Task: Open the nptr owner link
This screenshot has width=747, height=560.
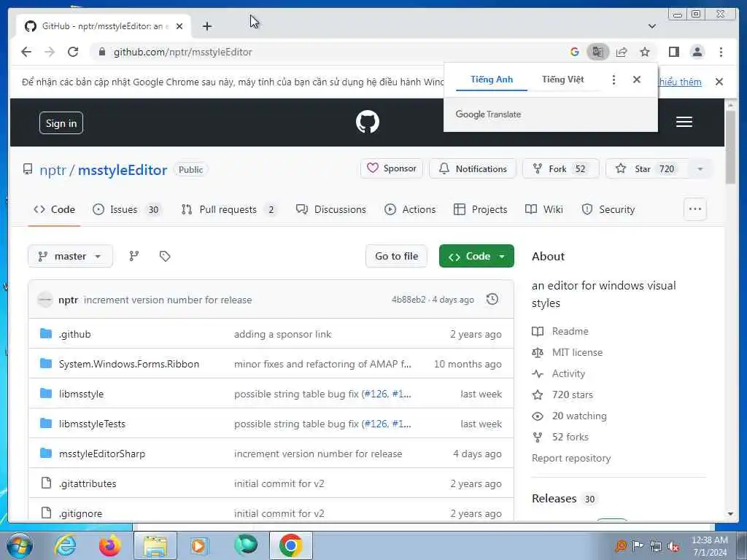Action: (x=53, y=170)
